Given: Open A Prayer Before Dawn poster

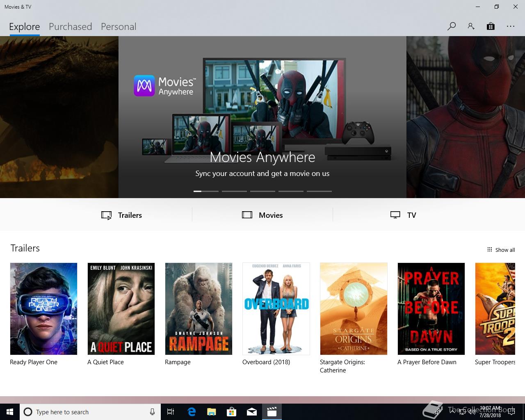Looking at the screenshot, I should pos(431,309).
